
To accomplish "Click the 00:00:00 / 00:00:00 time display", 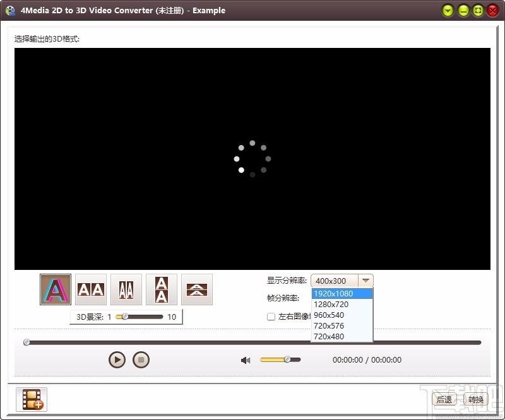I will pyautogui.click(x=367, y=360).
